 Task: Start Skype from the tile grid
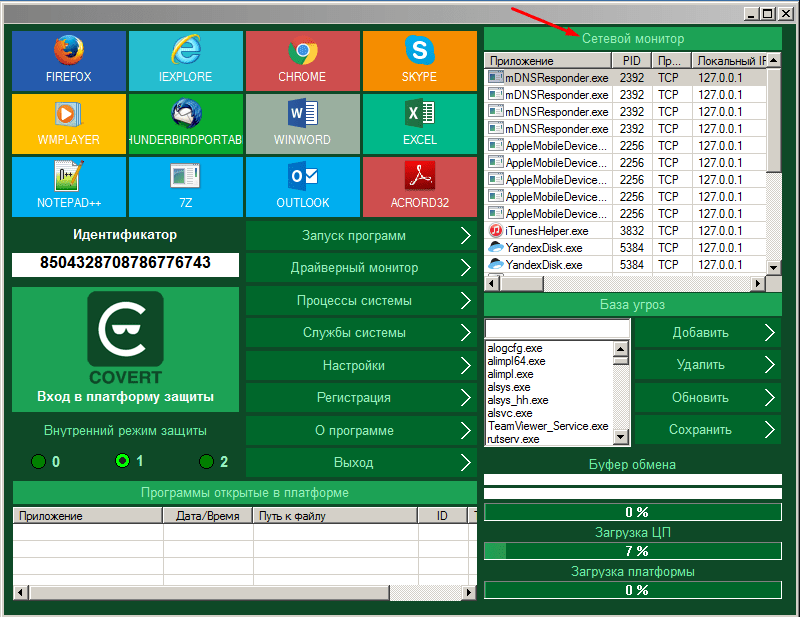click(419, 60)
